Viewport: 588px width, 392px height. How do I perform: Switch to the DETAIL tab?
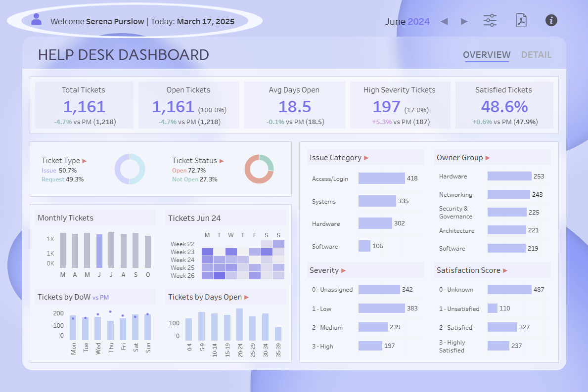(536, 55)
